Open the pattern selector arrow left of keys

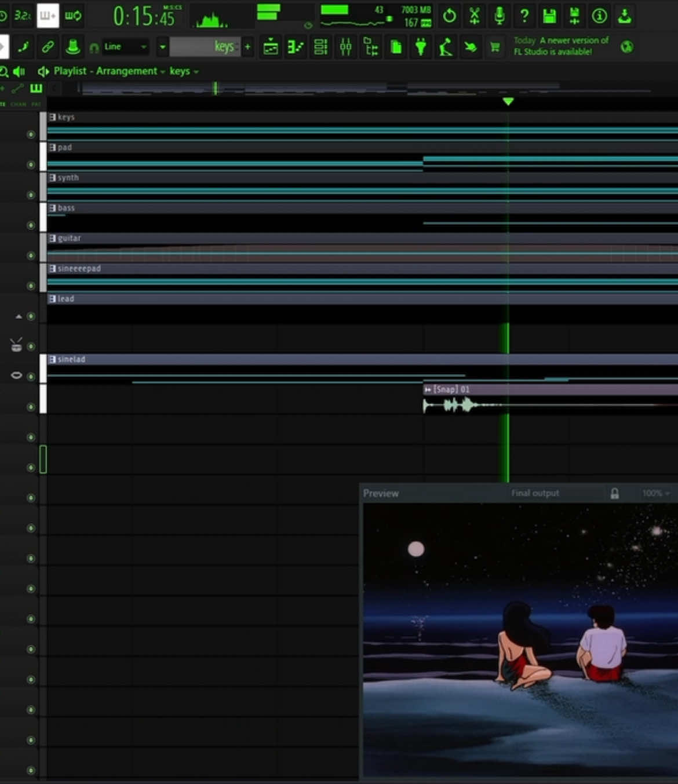click(x=162, y=47)
